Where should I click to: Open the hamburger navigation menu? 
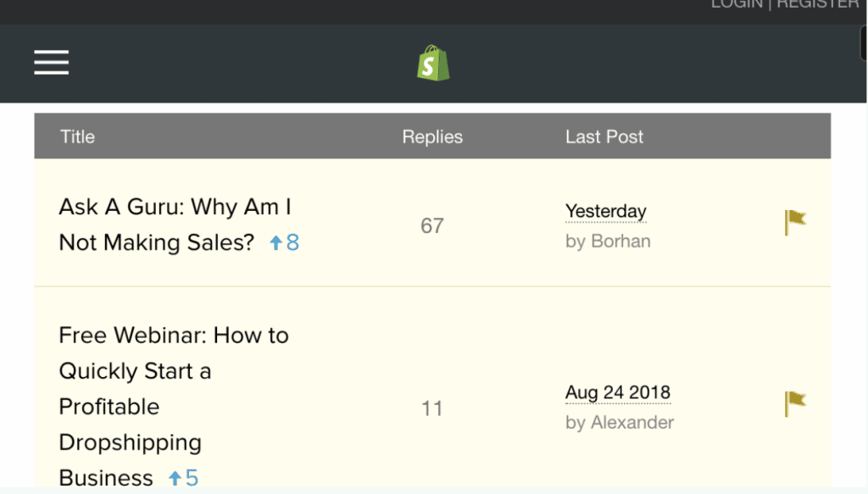tap(52, 62)
